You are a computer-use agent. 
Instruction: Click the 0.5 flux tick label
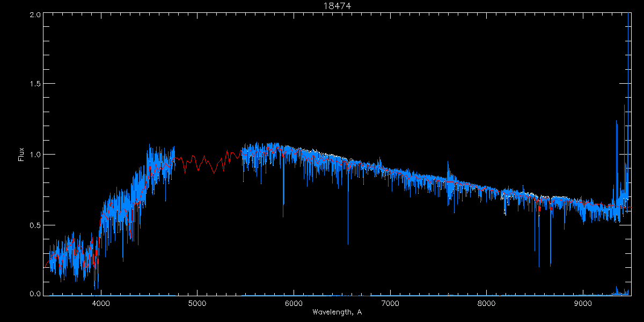pos(35,225)
